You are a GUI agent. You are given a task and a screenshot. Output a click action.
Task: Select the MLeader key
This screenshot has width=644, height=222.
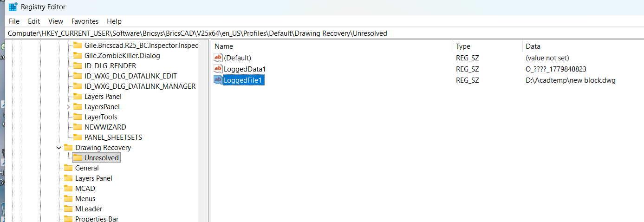(x=89, y=209)
